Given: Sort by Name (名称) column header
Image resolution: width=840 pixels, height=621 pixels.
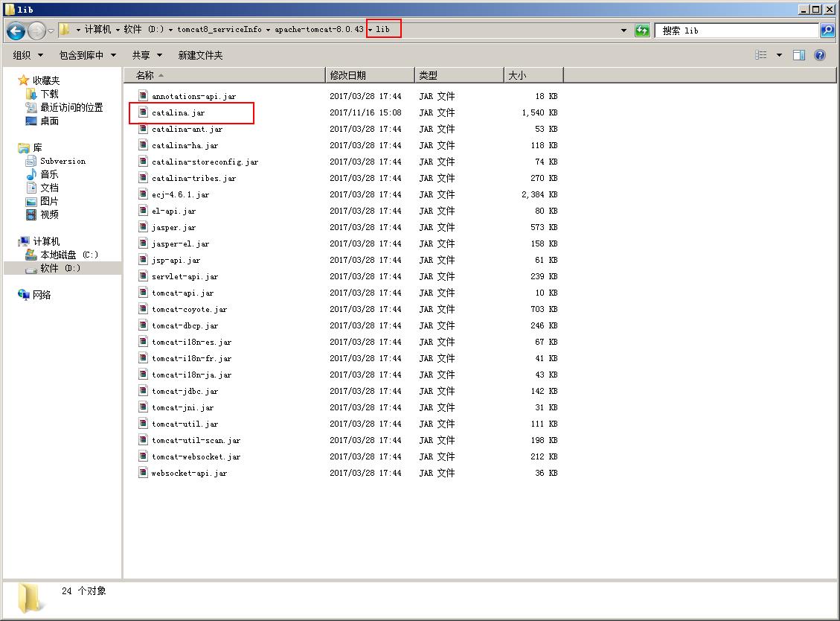Looking at the screenshot, I should pyautogui.click(x=225, y=75).
